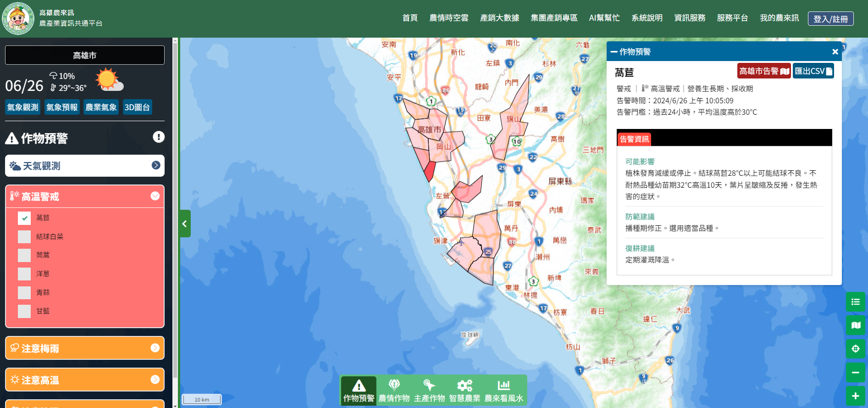This screenshot has width=868, height=408.
Task: Enable the 結球白菜 checkbox
Action: click(x=24, y=237)
